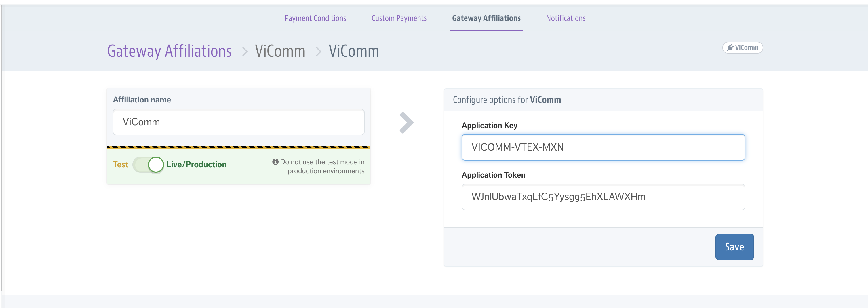This screenshot has width=868, height=308.
Task: Go to the Notifications tab
Action: (x=566, y=18)
